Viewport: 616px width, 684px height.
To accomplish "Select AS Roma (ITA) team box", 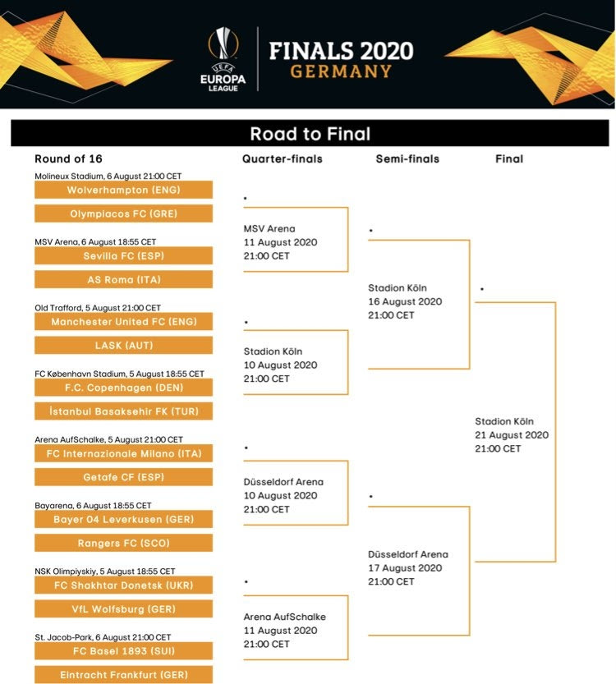I will [x=123, y=279].
